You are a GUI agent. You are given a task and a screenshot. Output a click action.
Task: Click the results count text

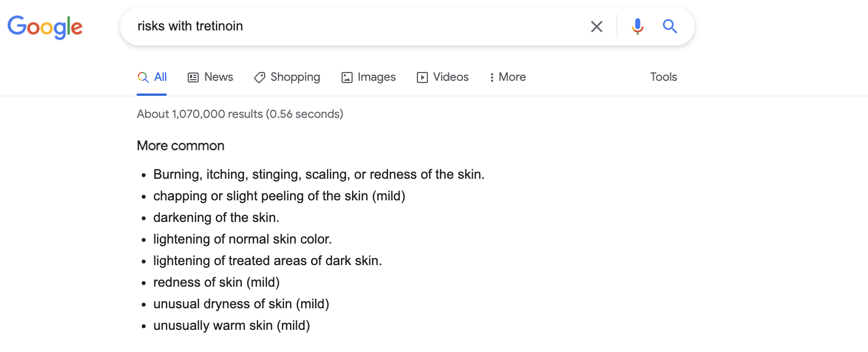[x=240, y=115]
